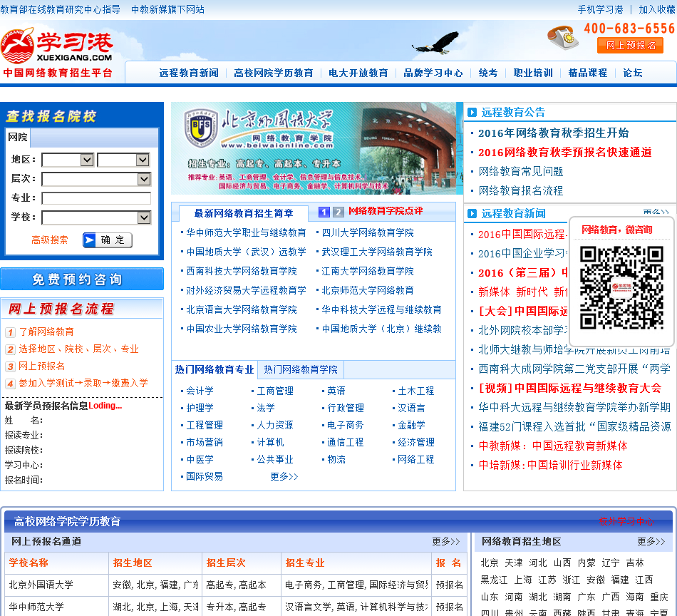The height and width of the screenshot is (616, 677).
Task: Click 预报名 for 北京外国语大学 row
Action: coord(450,585)
